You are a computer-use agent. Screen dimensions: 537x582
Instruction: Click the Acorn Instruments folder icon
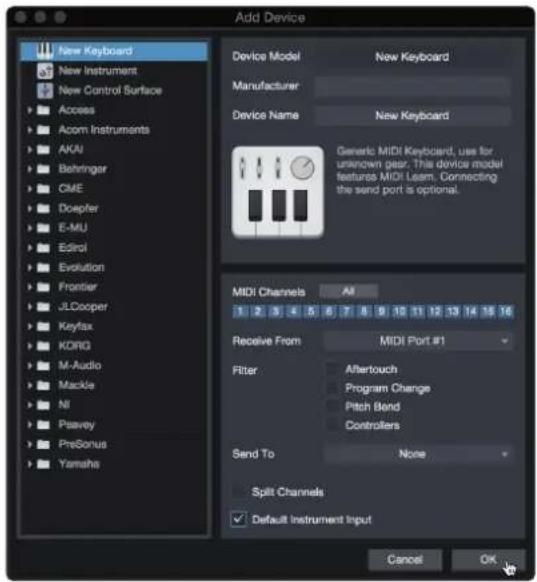click(x=43, y=130)
